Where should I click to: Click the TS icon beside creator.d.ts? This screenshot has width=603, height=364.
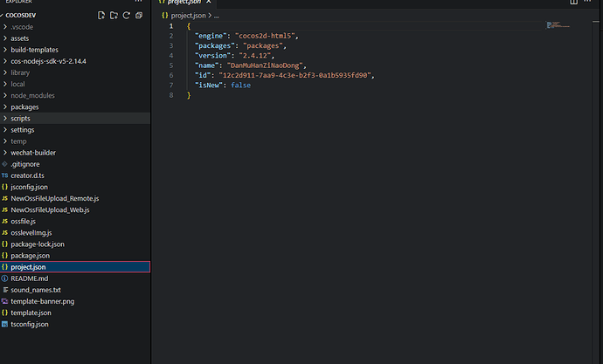[5, 175]
